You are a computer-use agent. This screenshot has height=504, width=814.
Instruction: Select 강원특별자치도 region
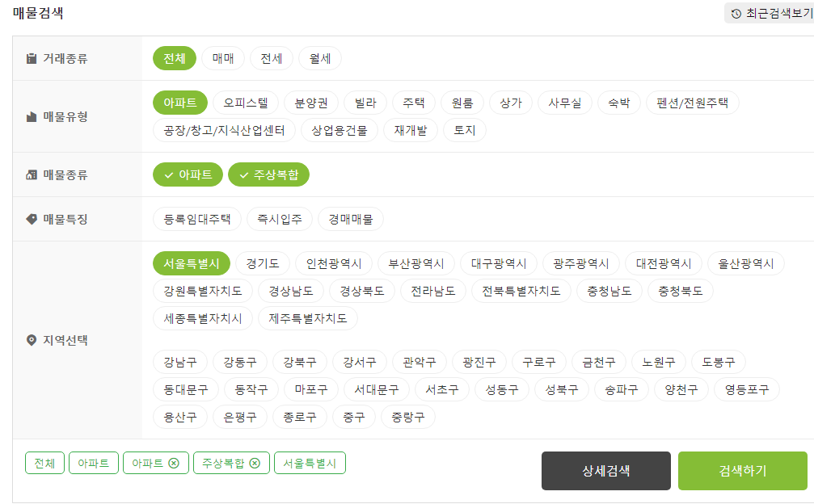click(203, 291)
